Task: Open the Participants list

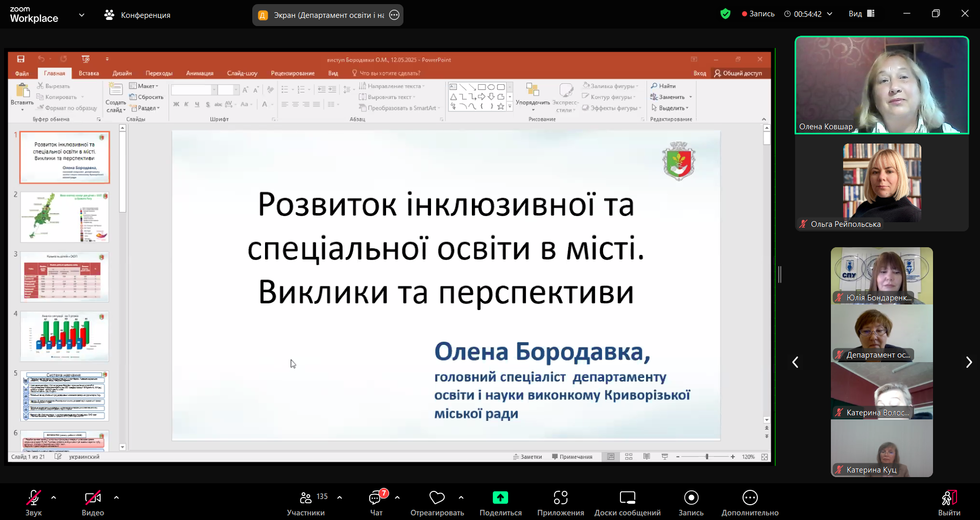Action: [306, 498]
